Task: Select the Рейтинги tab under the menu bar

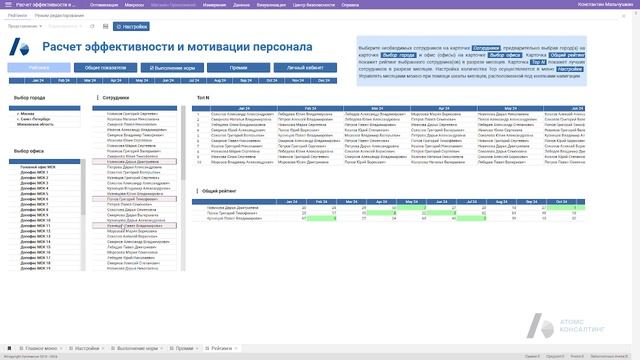Action: [x=18, y=16]
